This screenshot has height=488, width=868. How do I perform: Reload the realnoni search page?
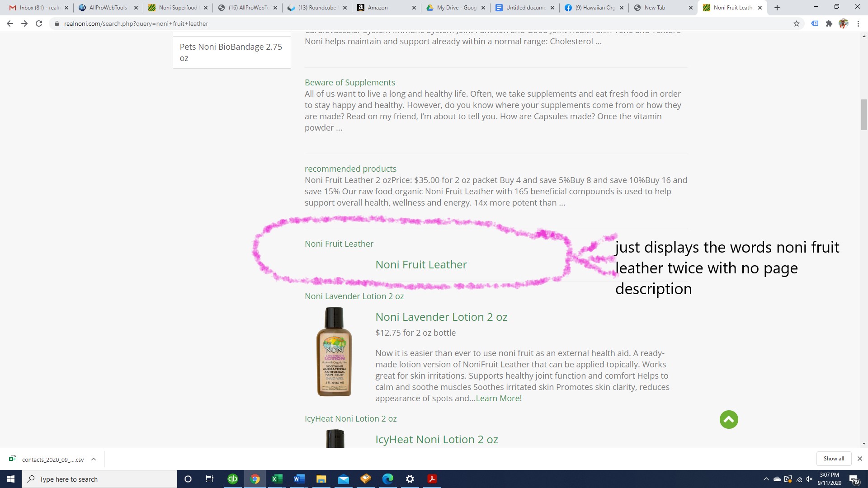[x=39, y=23]
